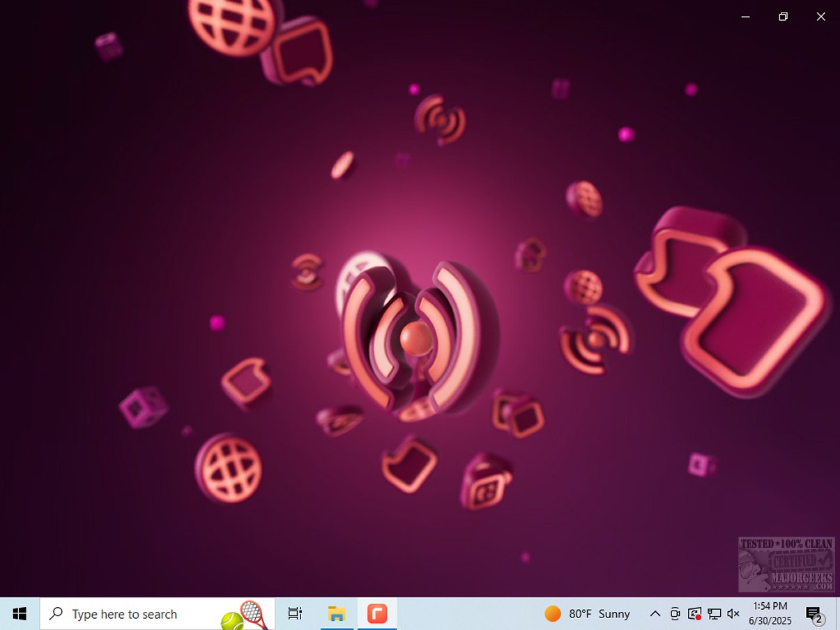Viewport: 840px width, 630px height.
Task: Close the window with the X button
Action: [x=820, y=17]
